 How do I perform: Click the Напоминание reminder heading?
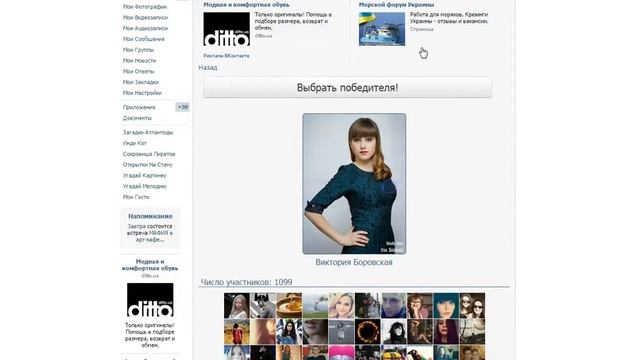click(150, 216)
